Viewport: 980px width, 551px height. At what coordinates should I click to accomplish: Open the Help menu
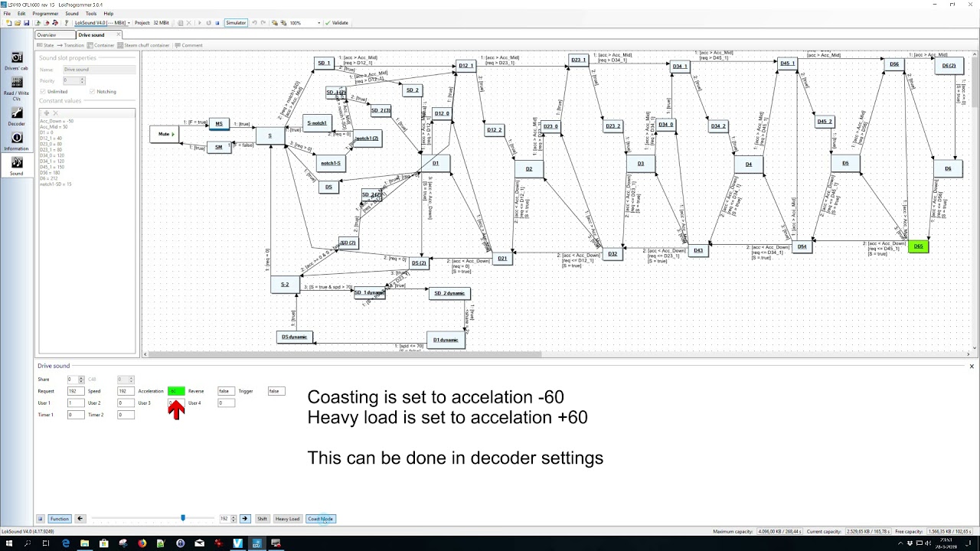pos(109,13)
